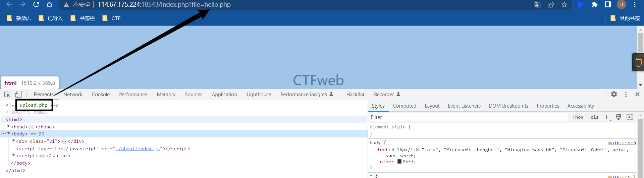Toggle the element state :hov button
Viewport: 644px width, 178px height.
tap(578, 117)
